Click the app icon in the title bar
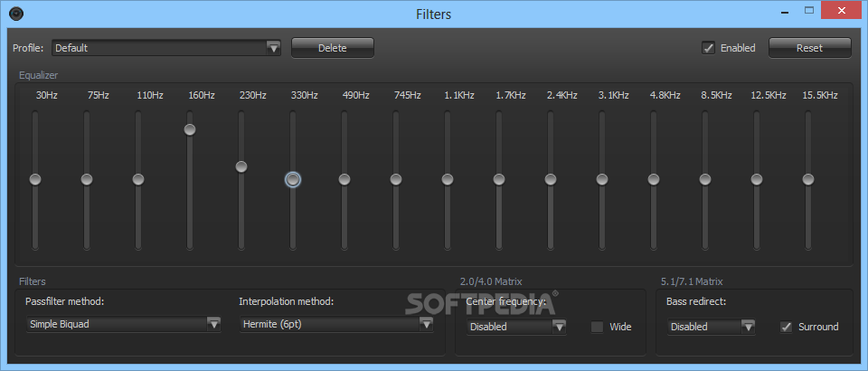The height and width of the screenshot is (371, 868). (16, 14)
